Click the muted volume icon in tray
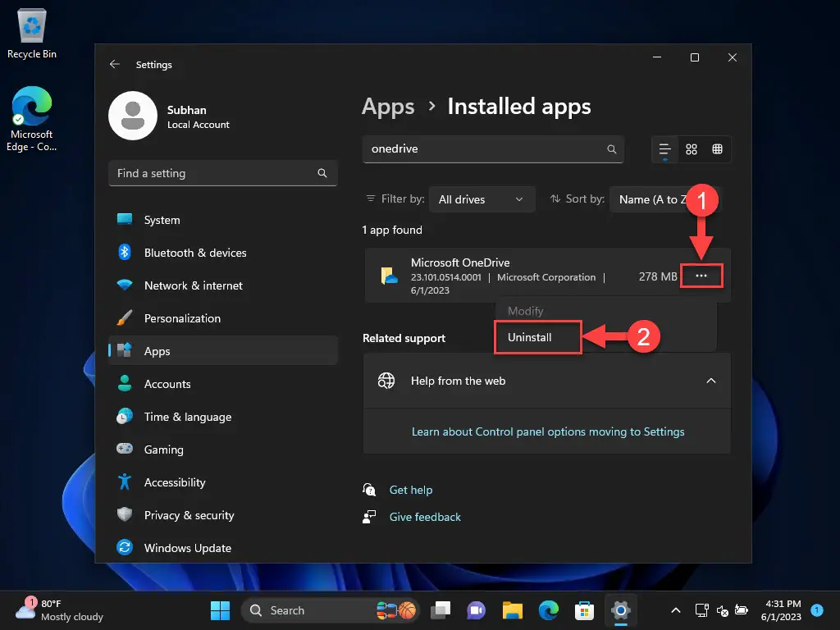Screen dimensions: 840x630 click(x=722, y=610)
